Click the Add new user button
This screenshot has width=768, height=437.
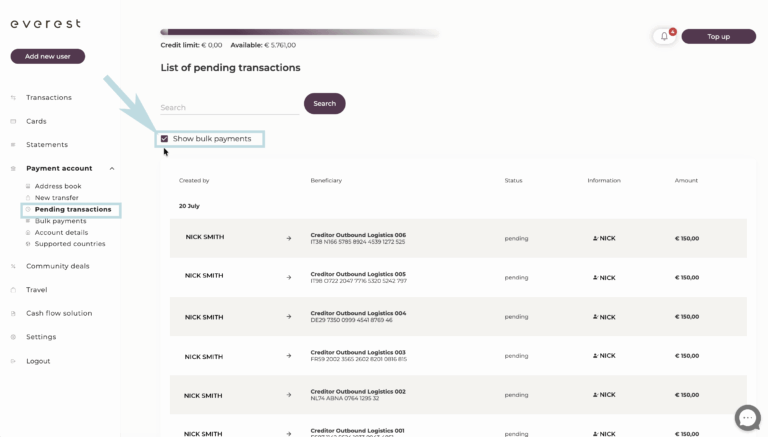[x=48, y=56]
